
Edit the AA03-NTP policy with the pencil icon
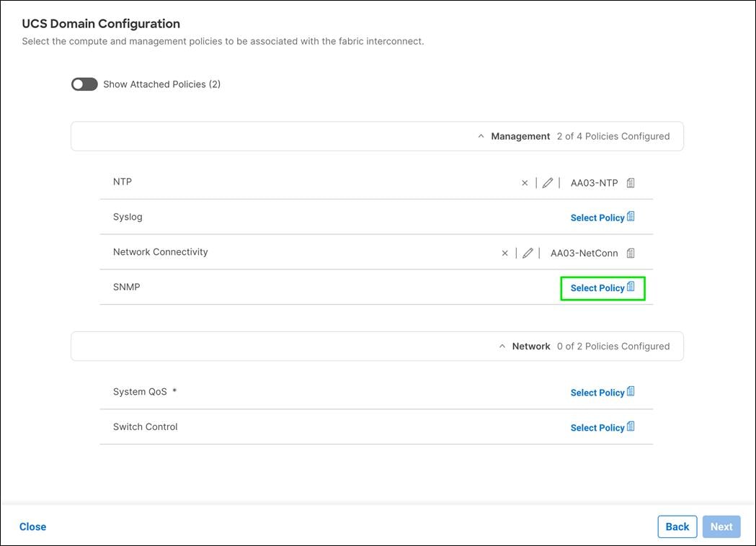click(x=548, y=182)
